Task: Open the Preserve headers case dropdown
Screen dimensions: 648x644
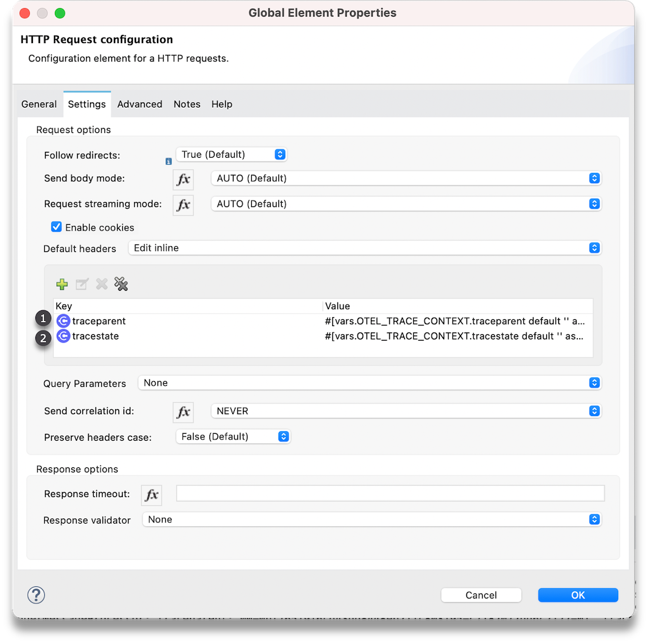Action: (x=232, y=436)
